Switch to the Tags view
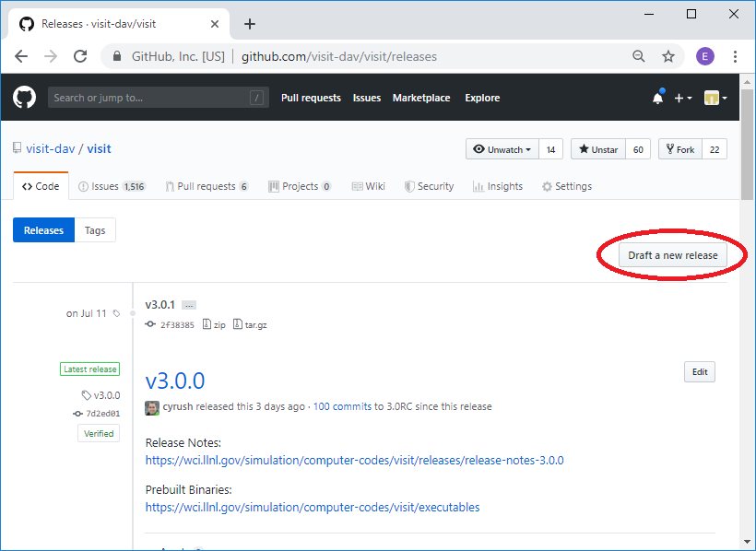This screenshot has height=551, width=756. click(x=95, y=230)
